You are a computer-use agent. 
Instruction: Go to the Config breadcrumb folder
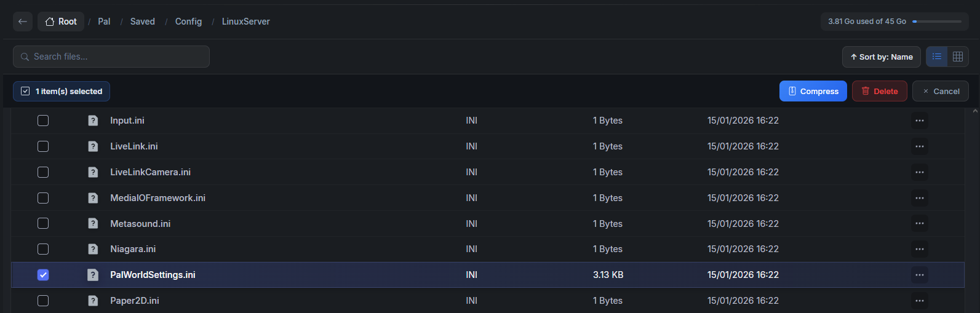188,22
